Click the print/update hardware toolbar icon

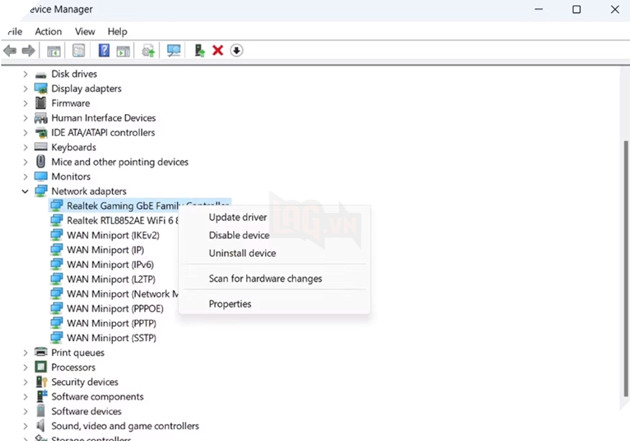(148, 51)
